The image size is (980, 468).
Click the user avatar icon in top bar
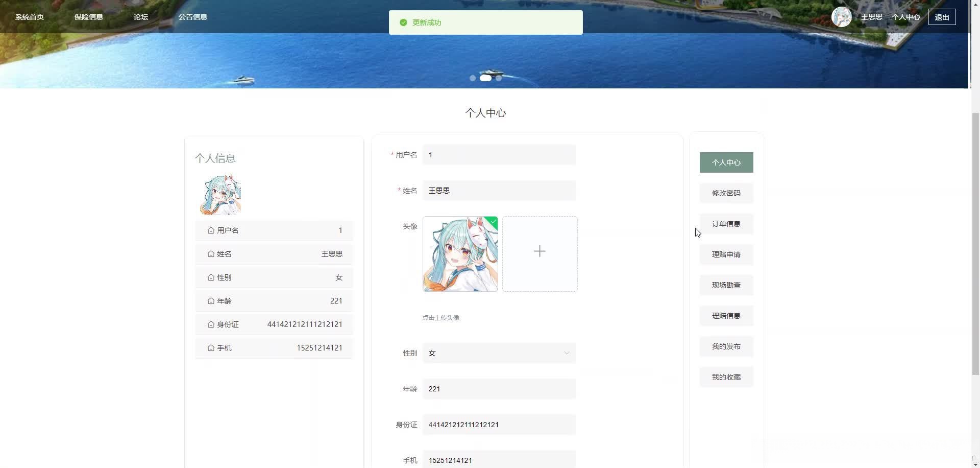point(842,16)
